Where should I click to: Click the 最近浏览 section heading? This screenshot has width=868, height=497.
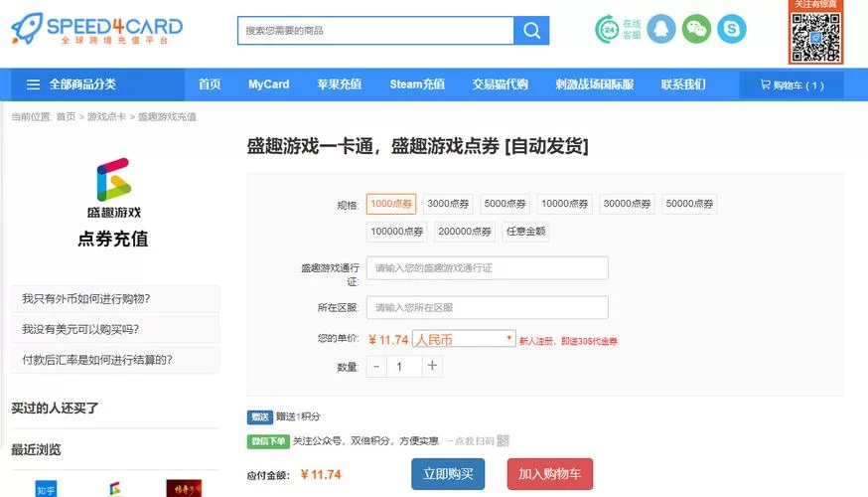36,450
